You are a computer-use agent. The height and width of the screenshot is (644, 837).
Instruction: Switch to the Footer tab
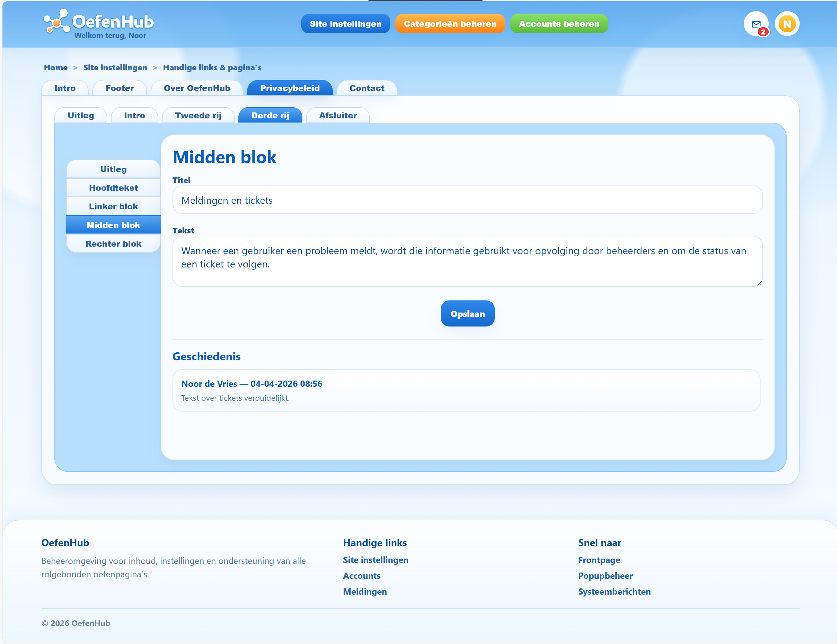click(x=120, y=88)
